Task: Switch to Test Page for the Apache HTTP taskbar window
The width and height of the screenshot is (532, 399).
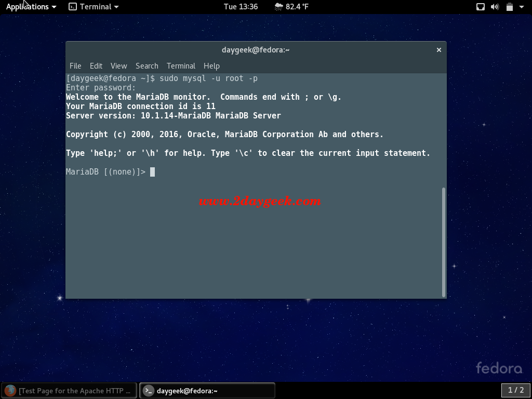Action: (69, 391)
